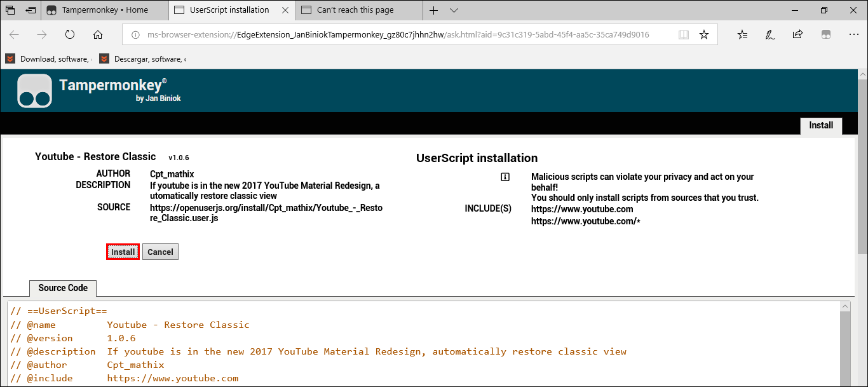Image resolution: width=868 pixels, height=387 pixels.
Task: Close the UserScript installation tab
Action: [285, 10]
